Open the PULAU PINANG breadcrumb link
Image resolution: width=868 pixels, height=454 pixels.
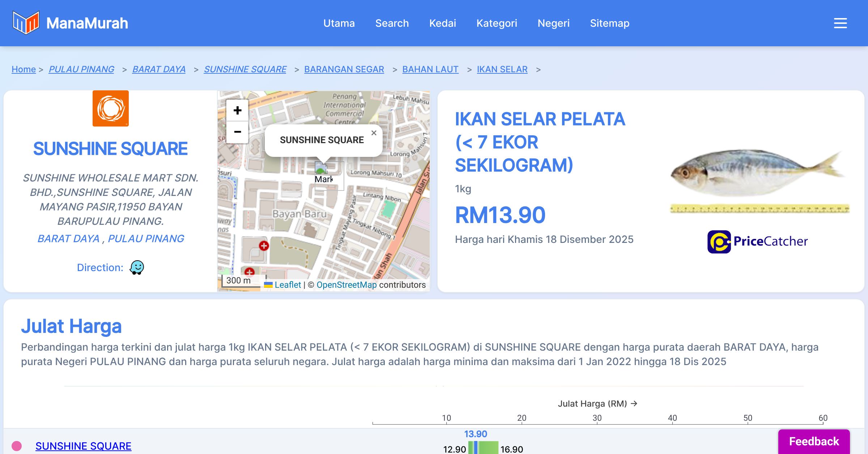pos(81,69)
